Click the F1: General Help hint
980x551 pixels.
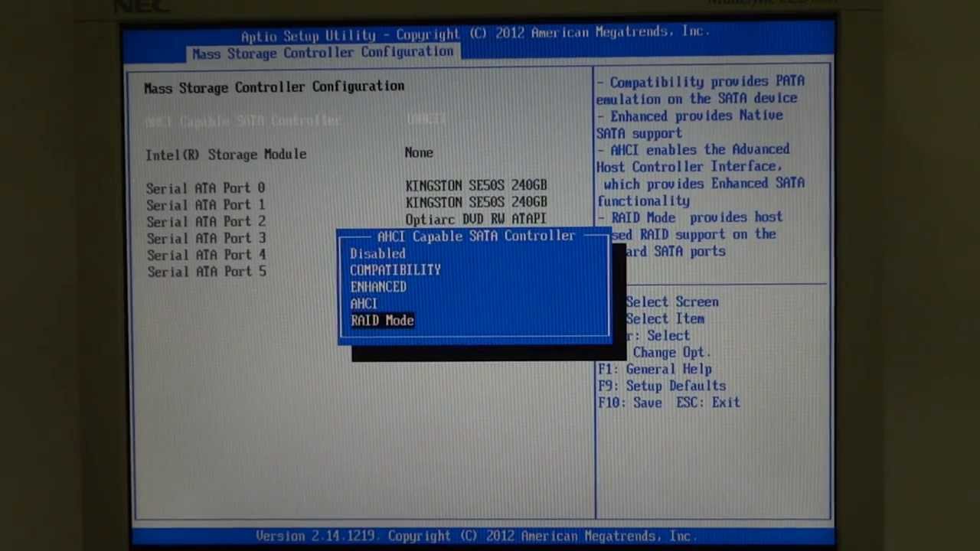click(655, 369)
